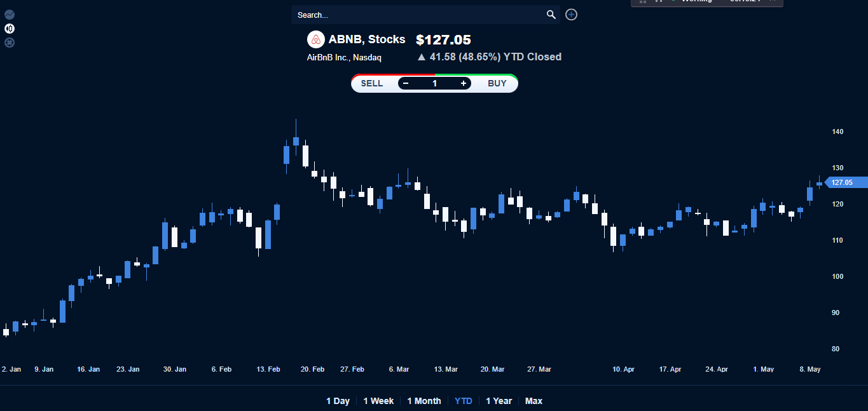Switch to the 1 Month range
This screenshot has height=411, width=868.
(x=424, y=401)
